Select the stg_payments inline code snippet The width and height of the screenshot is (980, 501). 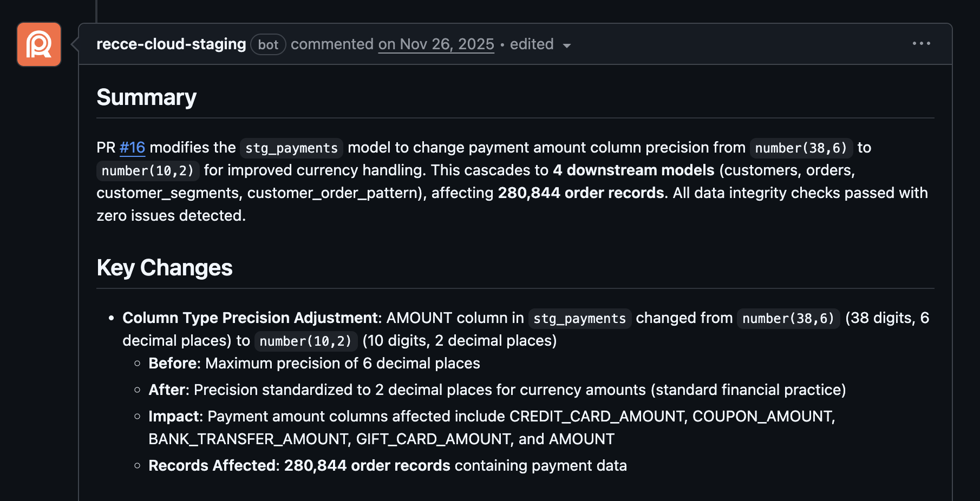click(291, 148)
